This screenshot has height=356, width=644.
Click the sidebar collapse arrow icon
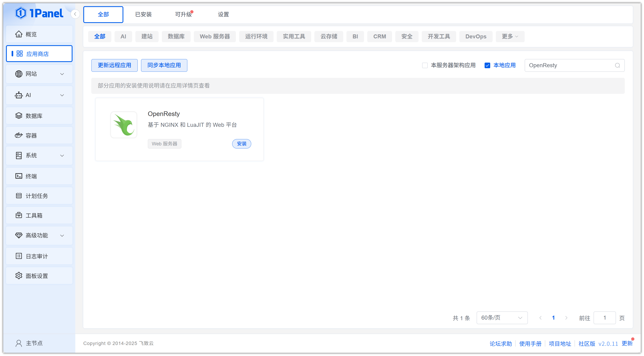(75, 14)
